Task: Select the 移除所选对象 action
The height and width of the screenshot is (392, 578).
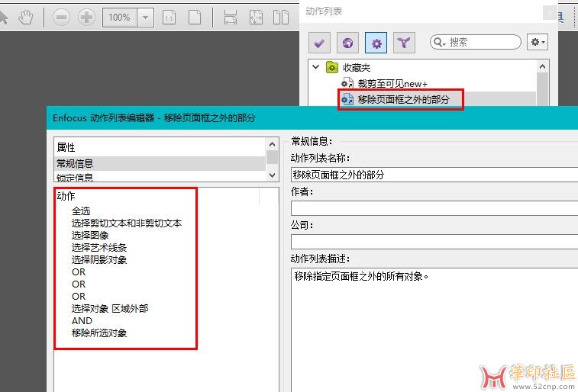Action: click(x=99, y=333)
